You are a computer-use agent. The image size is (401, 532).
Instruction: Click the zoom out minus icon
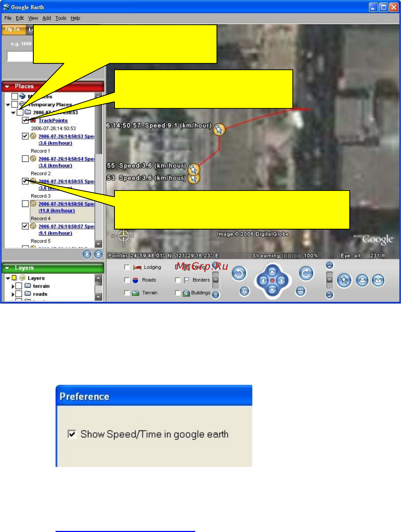click(x=216, y=295)
